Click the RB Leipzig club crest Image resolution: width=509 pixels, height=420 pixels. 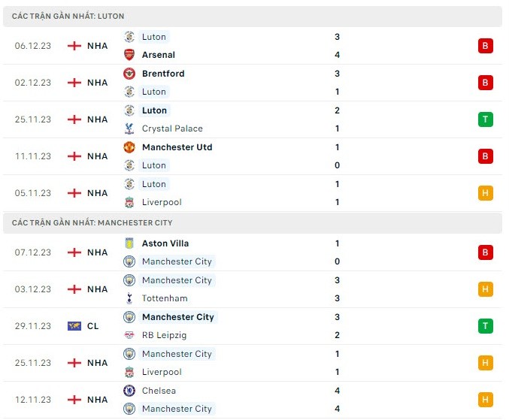(129, 335)
